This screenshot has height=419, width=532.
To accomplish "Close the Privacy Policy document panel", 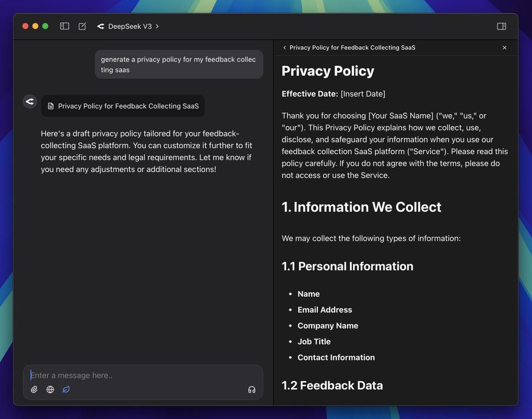I will coord(504,47).
